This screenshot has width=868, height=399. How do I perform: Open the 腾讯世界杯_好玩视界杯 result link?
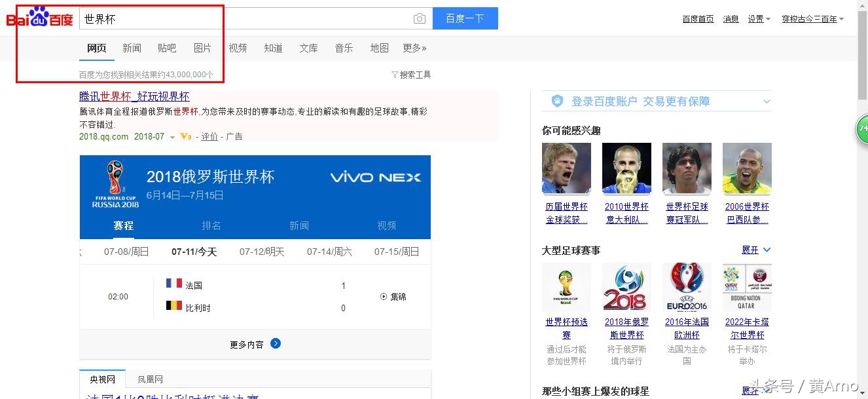134,96
